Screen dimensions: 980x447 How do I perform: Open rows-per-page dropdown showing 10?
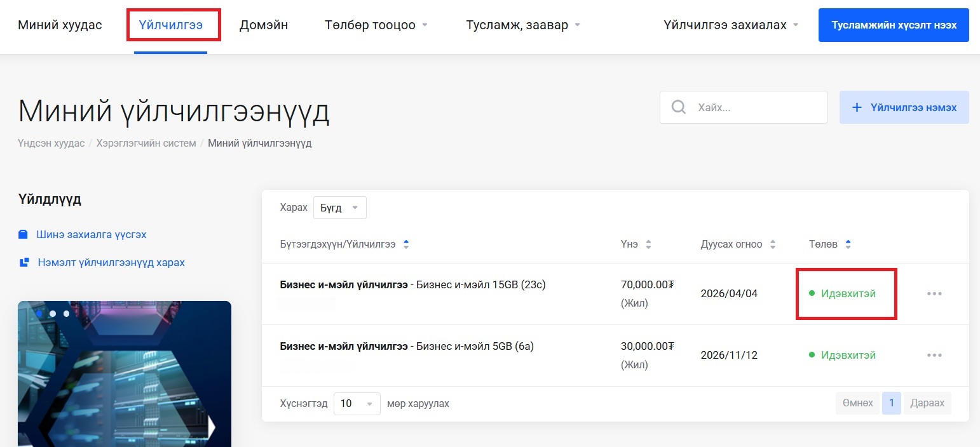tap(357, 404)
